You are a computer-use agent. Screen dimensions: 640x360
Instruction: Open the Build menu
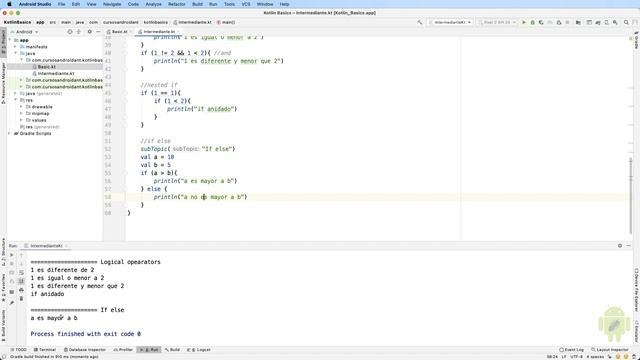click(x=197, y=4)
